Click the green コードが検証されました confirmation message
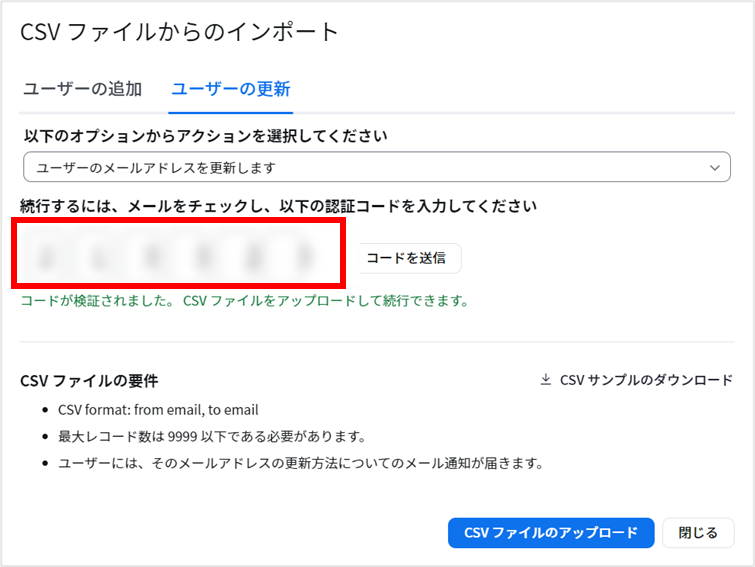 (245, 301)
